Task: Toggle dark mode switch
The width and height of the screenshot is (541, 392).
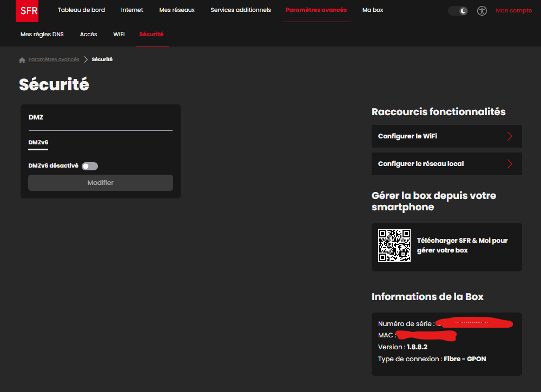Action: tap(458, 11)
